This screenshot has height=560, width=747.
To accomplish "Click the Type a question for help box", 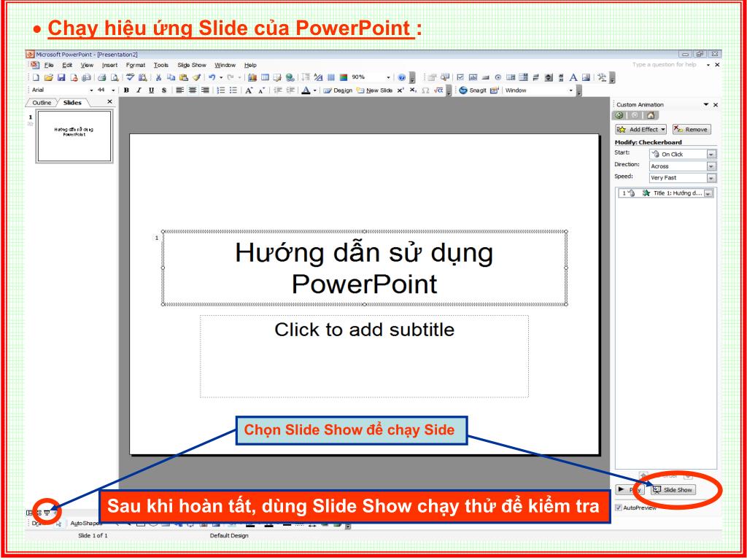I will (x=665, y=65).
